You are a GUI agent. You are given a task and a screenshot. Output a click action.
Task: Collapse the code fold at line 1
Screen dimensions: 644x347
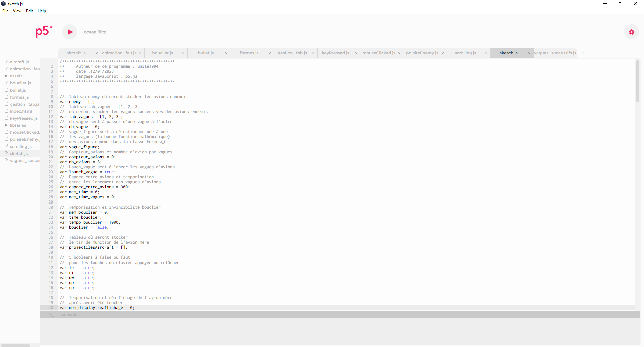pos(55,61)
